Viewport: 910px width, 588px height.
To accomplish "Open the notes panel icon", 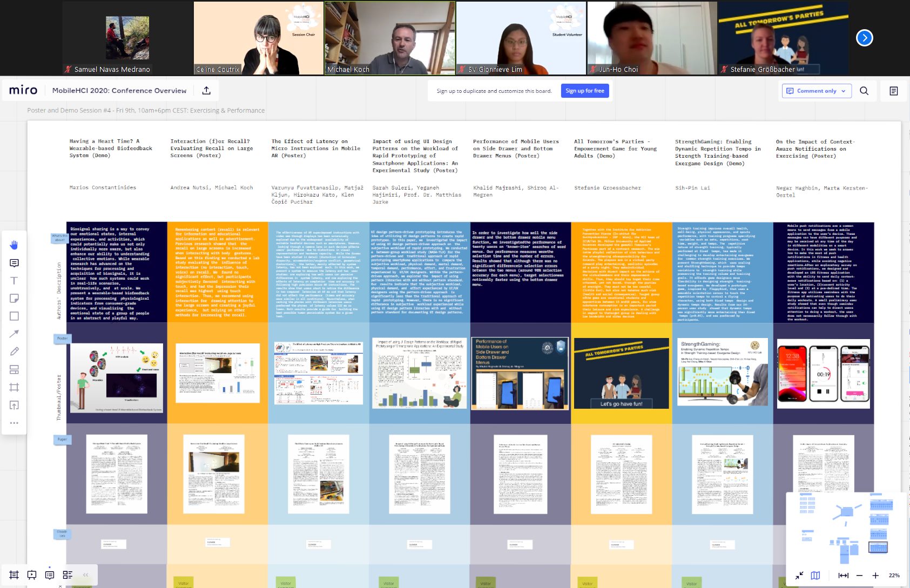I will coord(894,91).
